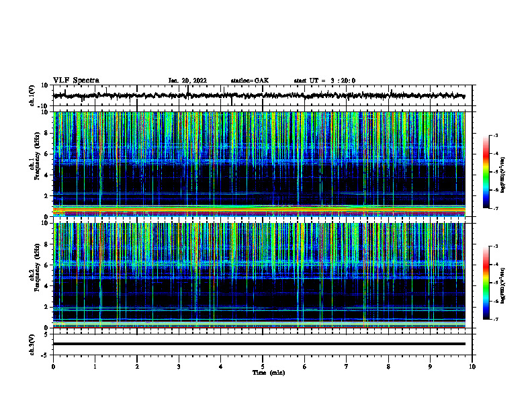Click time axis tick label "8"

pos(388,367)
